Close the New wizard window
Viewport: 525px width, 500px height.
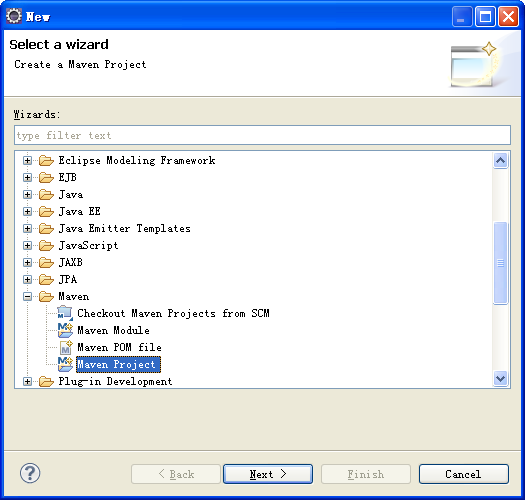508,16
